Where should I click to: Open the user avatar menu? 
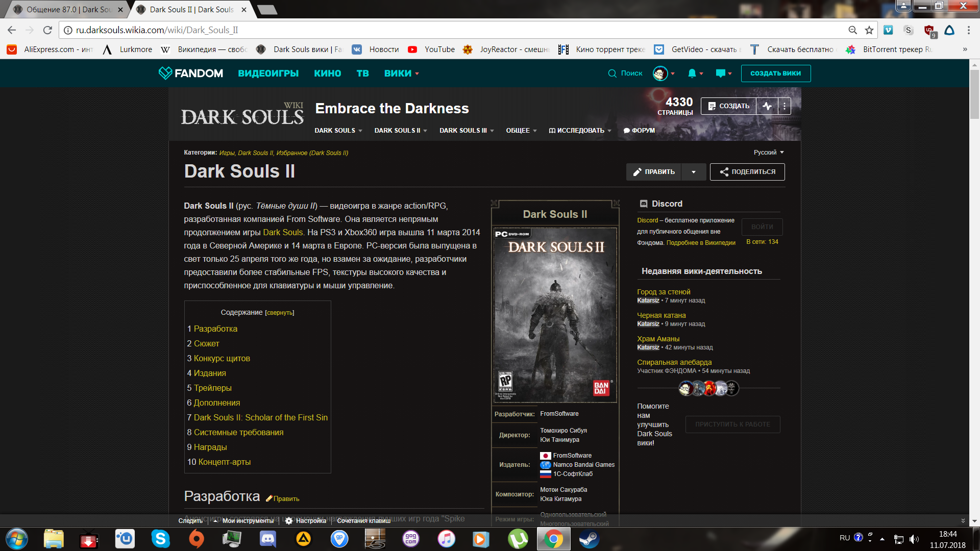coord(660,73)
